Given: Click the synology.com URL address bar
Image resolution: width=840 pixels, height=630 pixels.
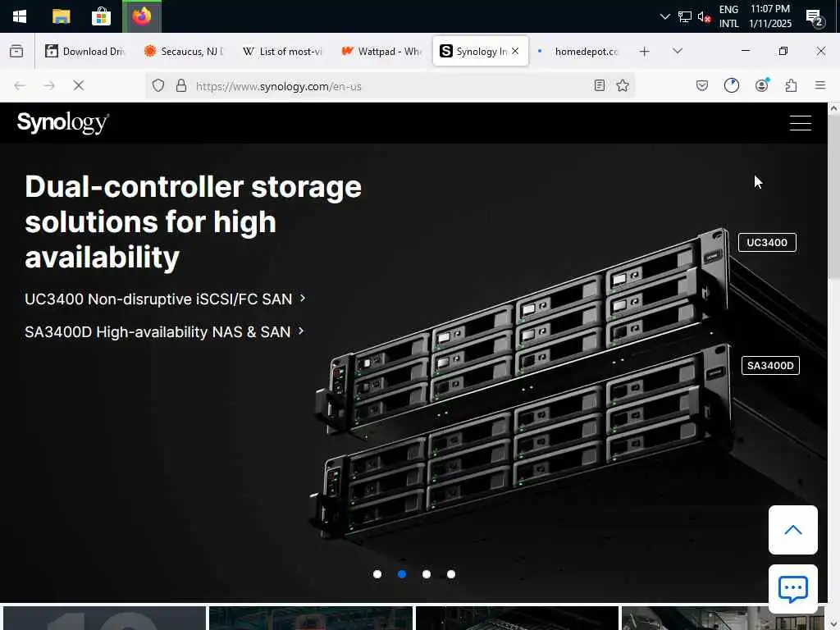Looking at the screenshot, I should (x=390, y=86).
